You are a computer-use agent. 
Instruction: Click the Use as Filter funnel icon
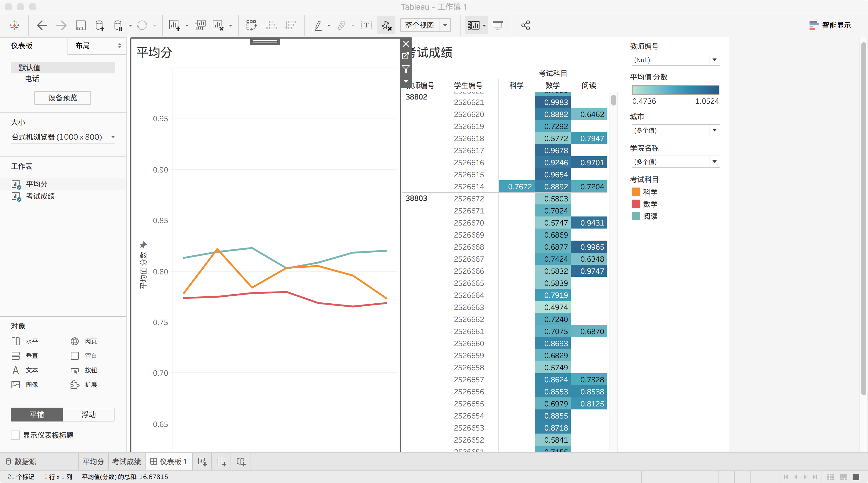point(406,69)
